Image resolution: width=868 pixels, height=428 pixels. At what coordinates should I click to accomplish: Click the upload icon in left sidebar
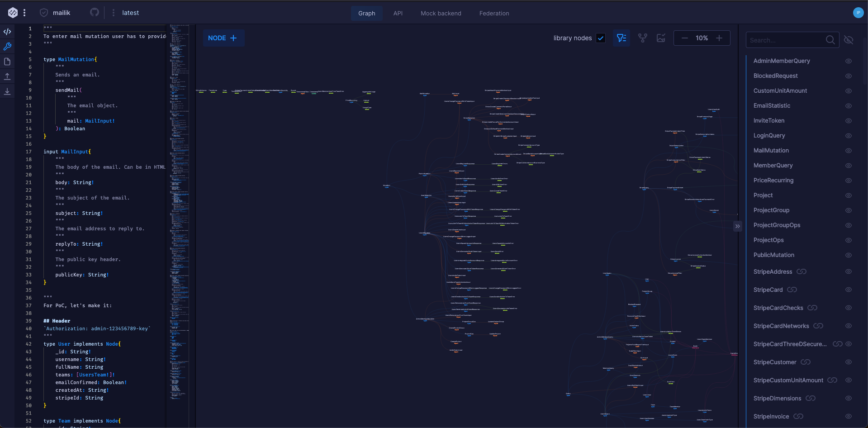click(7, 76)
